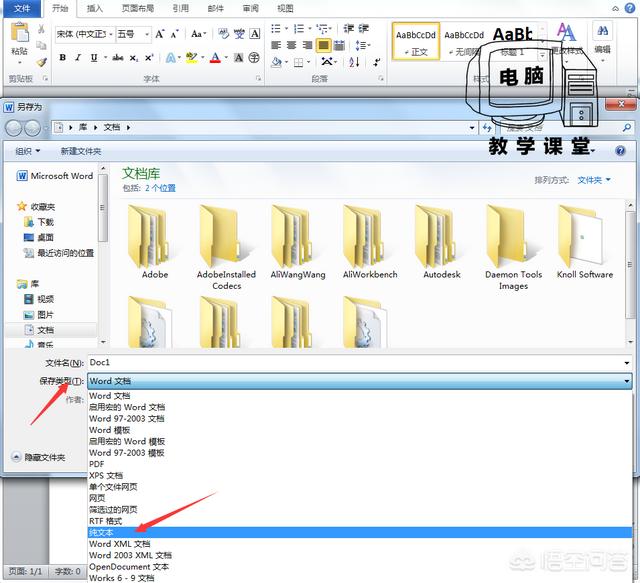Expand the styles gallery list
Screen dimensions: 640x583
coord(542,55)
